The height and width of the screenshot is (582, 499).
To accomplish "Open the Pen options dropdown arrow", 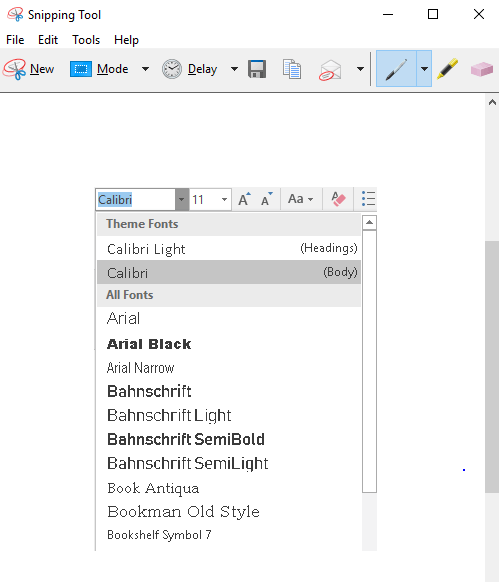I will [424, 69].
